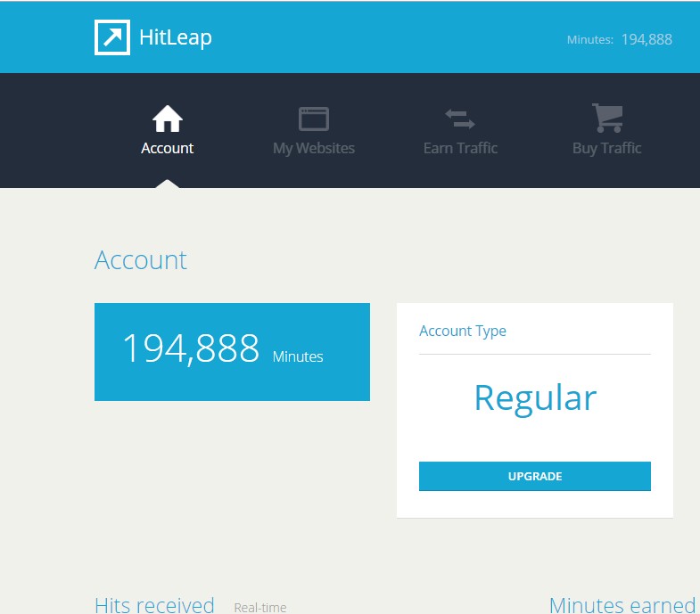Click the 194,888 Minutes blue tile
The width and height of the screenshot is (700, 614).
(x=232, y=352)
